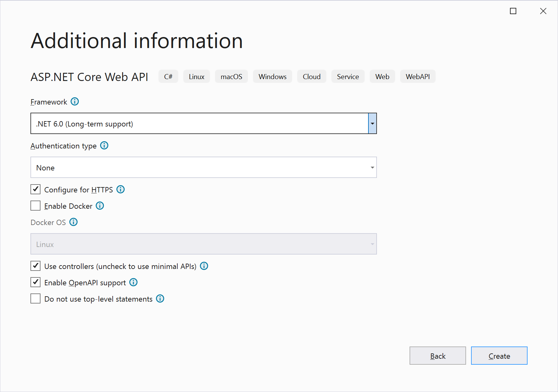Click the Web tag
Screen dimensions: 558x392
(382, 76)
